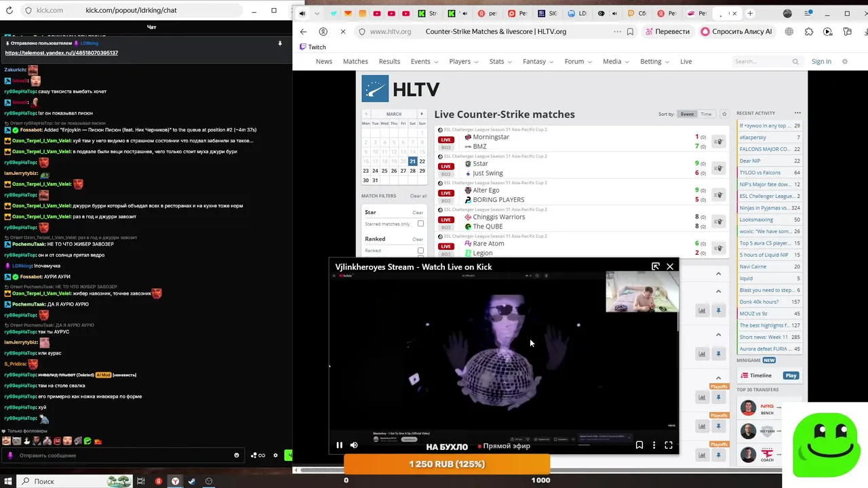Expand popup player back to tab
This screenshot has height=488, width=868.
pyautogui.click(x=655, y=266)
